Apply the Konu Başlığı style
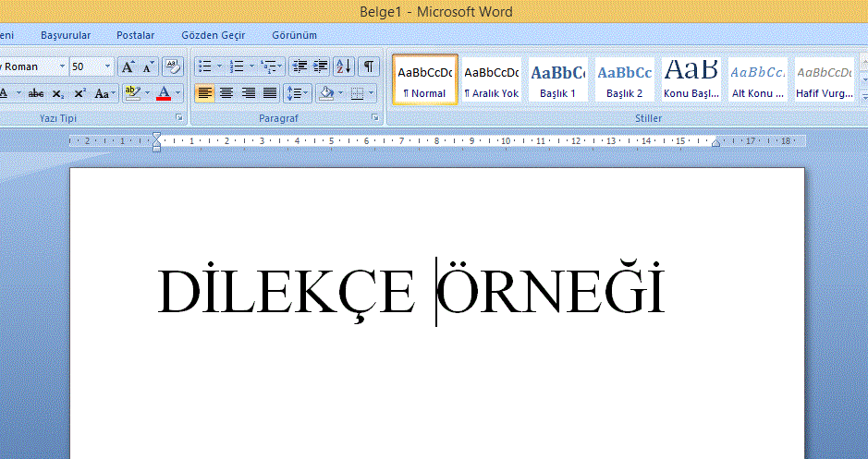This screenshot has width=868, height=459. pyautogui.click(x=691, y=79)
